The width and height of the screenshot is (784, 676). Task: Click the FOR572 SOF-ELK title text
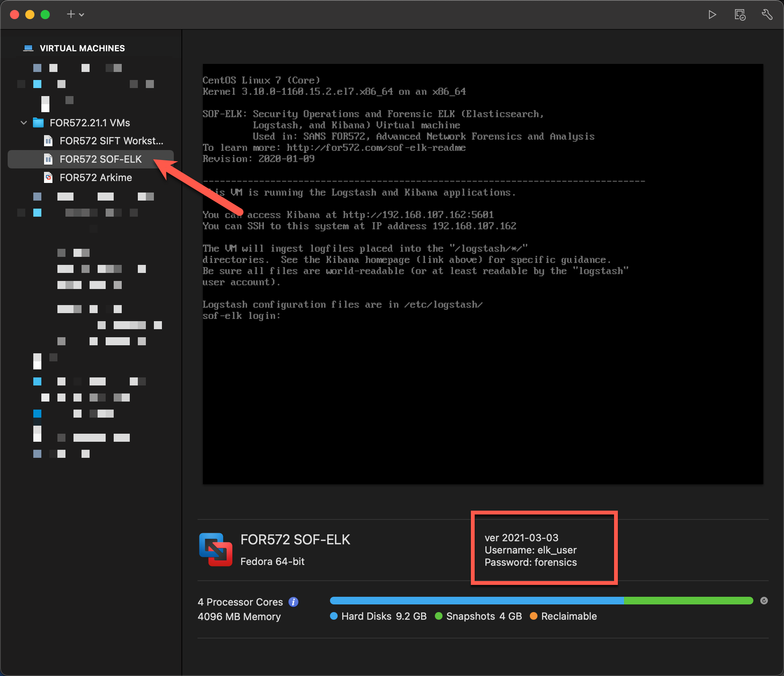tap(295, 539)
